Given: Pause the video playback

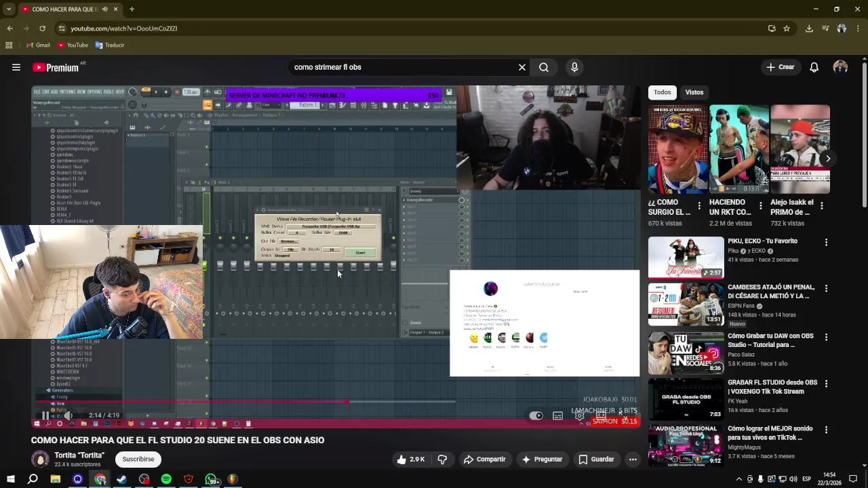Looking at the screenshot, I should tap(45, 415).
